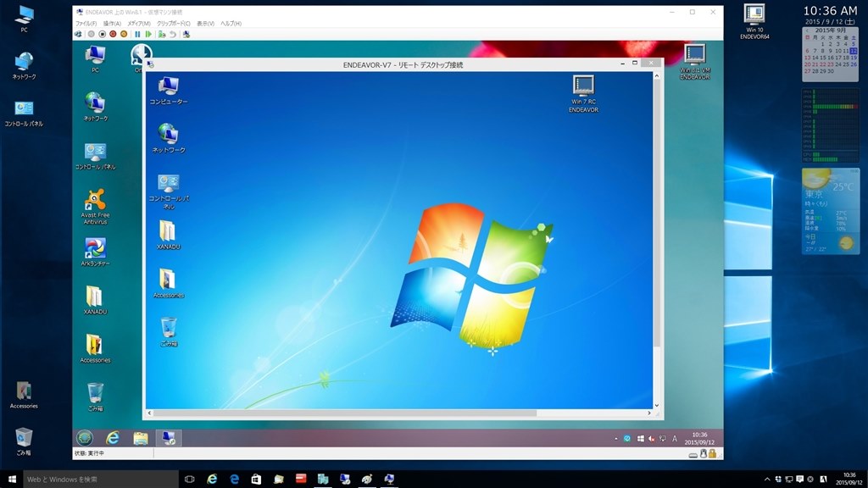Open コンピューター icon on Windows 7 desktop
The width and height of the screenshot is (868, 488).
(169, 90)
